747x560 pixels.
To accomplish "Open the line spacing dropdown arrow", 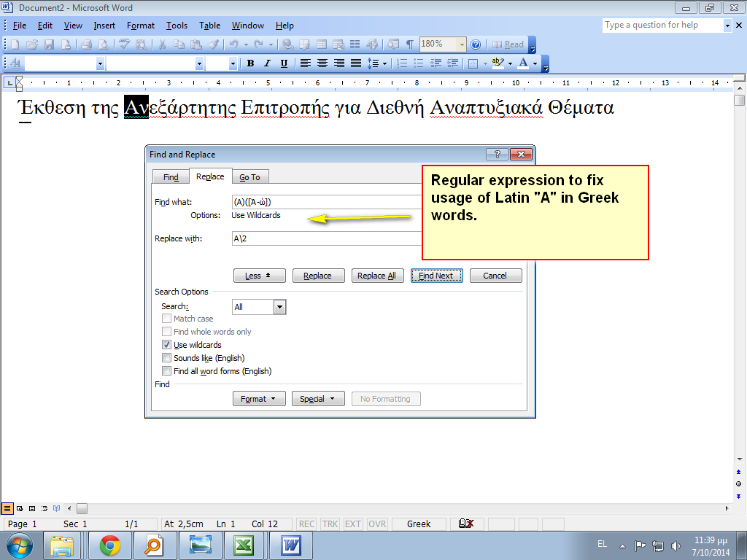I will click(x=384, y=63).
